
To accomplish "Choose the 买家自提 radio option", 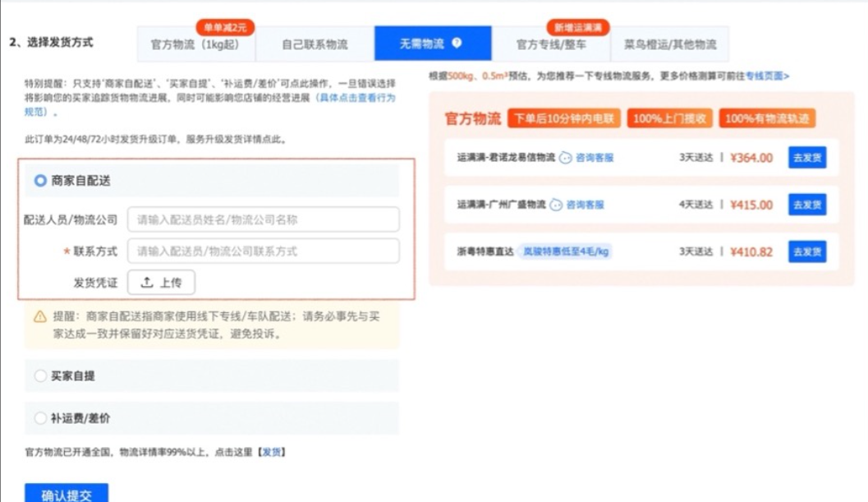I will 40,375.
